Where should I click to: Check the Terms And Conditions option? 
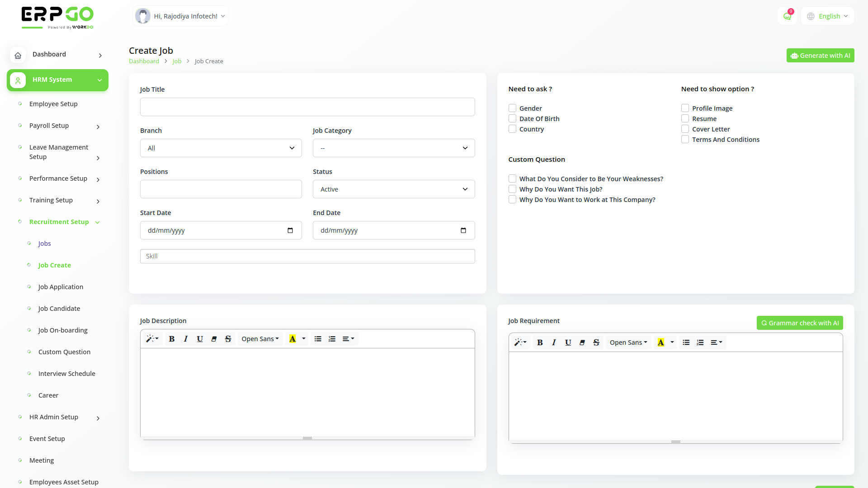pos(685,139)
